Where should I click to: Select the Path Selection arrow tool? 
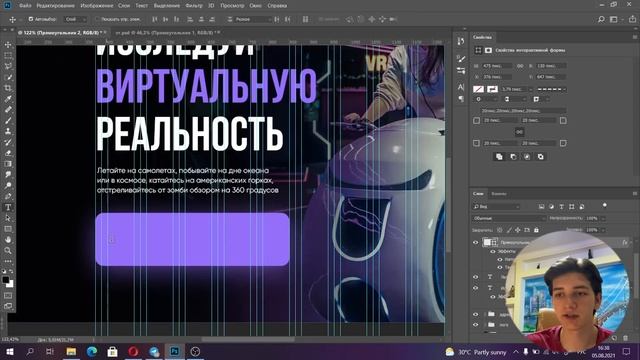(8, 218)
